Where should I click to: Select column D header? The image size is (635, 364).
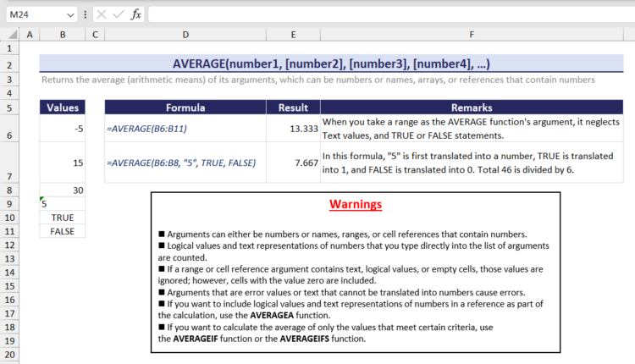point(185,35)
